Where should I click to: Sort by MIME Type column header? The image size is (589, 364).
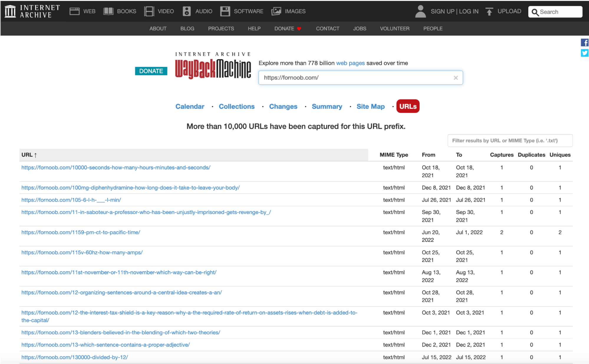(x=394, y=155)
